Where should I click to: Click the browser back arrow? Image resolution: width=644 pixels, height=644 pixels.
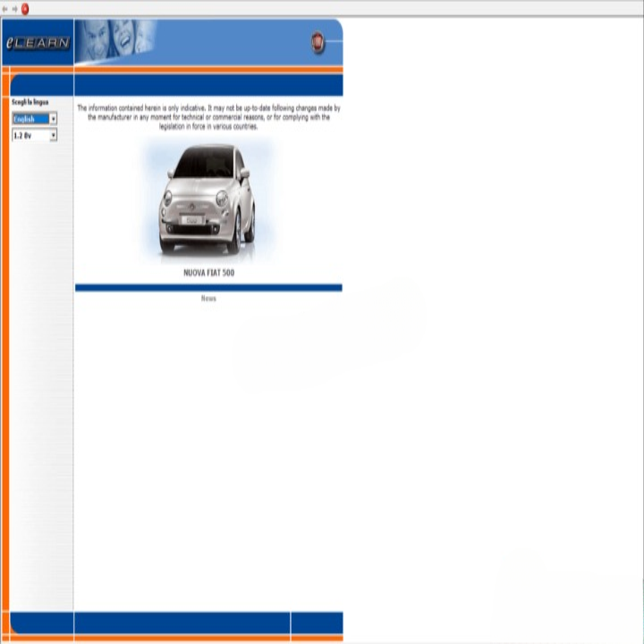[x=5, y=9]
